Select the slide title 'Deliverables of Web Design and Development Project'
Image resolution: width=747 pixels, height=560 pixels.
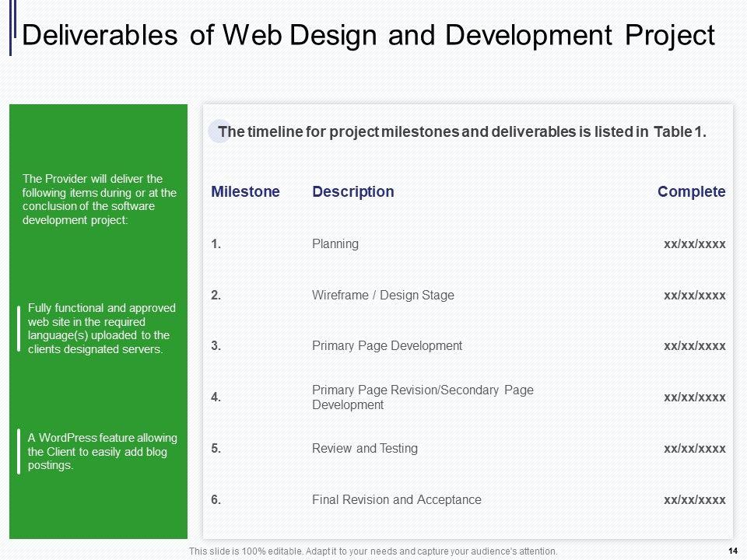click(x=368, y=35)
